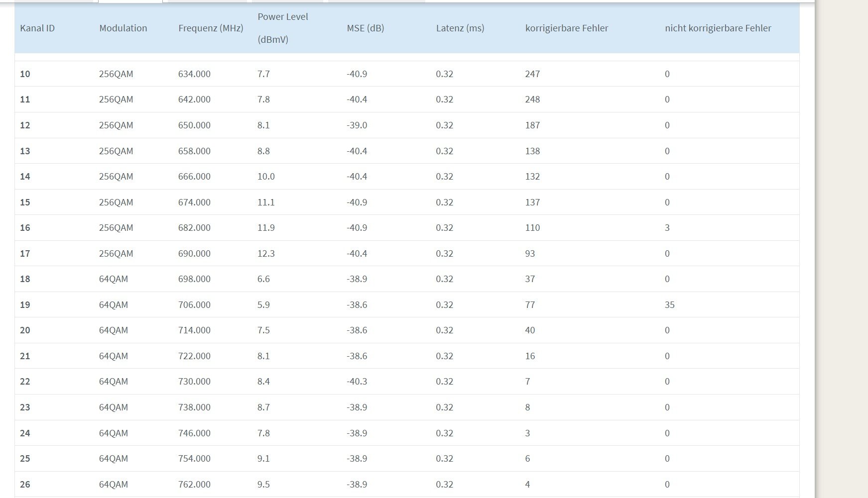
Task: Click frequency value 754.000
Action: pos(194,459)
